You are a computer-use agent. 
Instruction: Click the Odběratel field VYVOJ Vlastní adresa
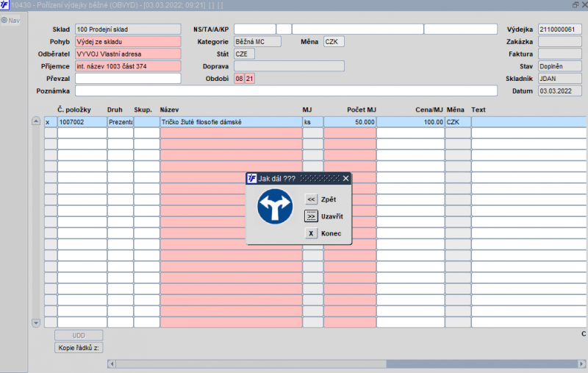tap(128, 54)
